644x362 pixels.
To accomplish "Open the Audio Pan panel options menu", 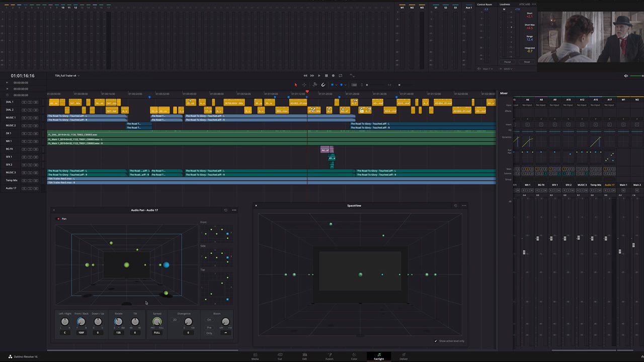I will coord(234,210).
